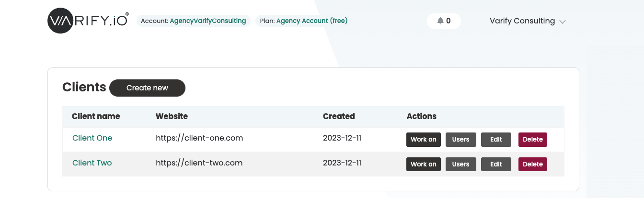Open the Agency Account (free) plan link
The height and width of the screenshot is (198, 644).
pyautogui.click(x=312, y=21)
